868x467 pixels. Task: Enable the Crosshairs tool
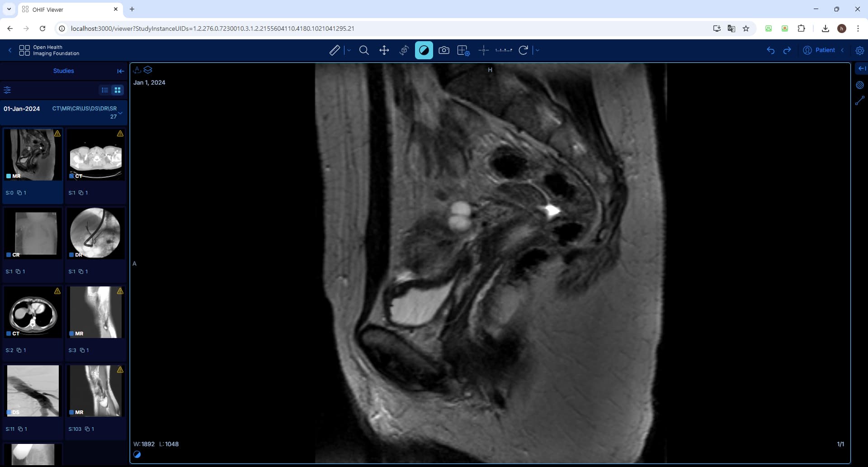click(x=483, y=50)
